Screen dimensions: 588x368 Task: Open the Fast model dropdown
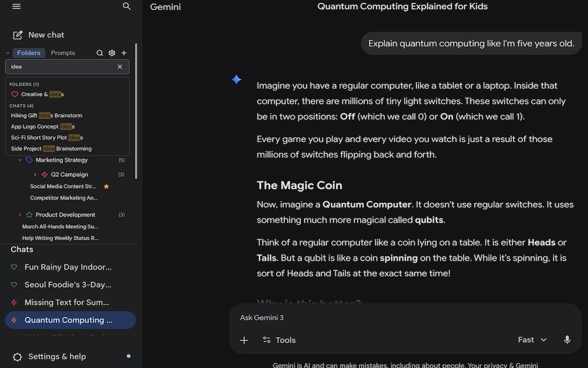pyautogui.click(x=532, y=340)
